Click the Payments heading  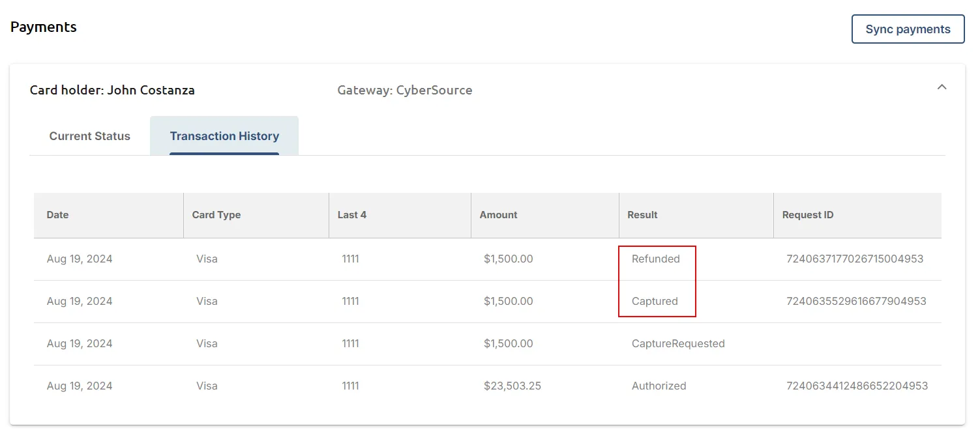44,27
